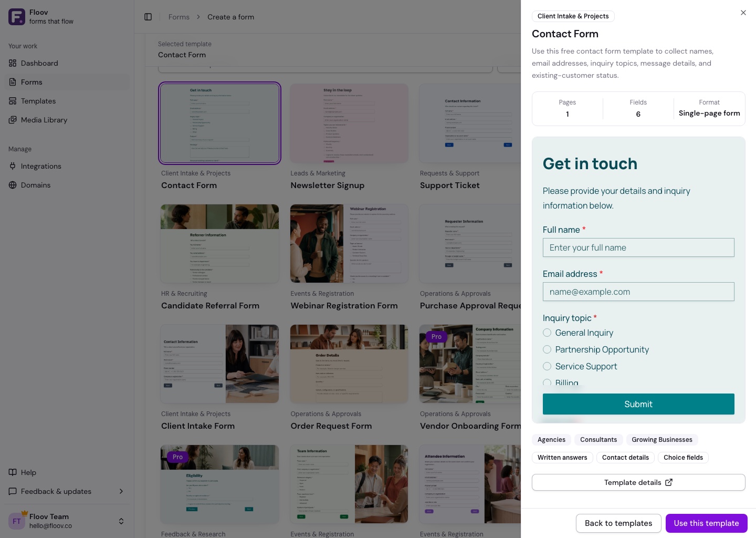Select the Billing radio option
This screenshot has width=756, height=538.
click(547, 382)
